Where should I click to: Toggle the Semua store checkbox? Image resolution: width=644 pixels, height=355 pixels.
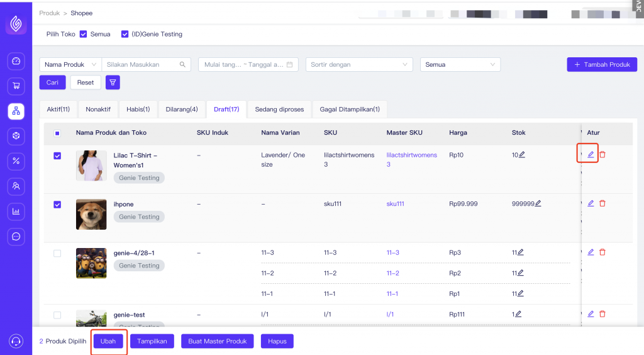coord(83,34)
